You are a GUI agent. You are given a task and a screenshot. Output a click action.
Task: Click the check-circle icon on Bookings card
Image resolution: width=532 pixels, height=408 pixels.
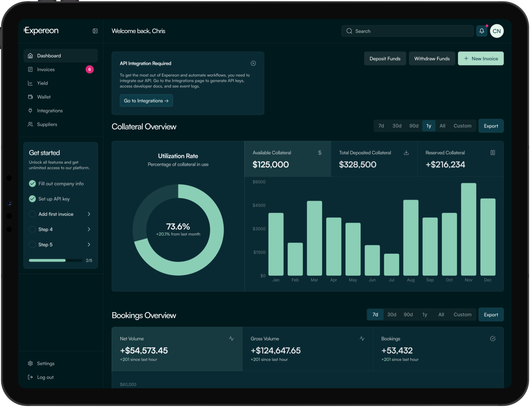(x=492, y=339)
